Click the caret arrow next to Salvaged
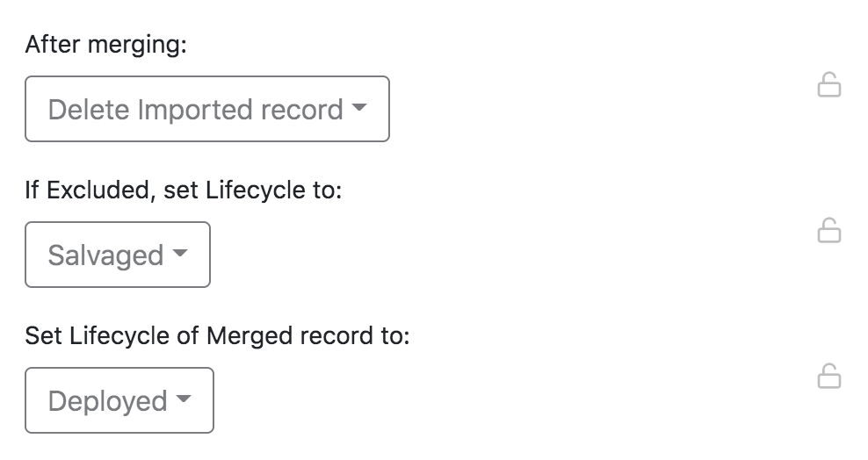This screenshot has height=460, width=868. (x=179, y=255)
